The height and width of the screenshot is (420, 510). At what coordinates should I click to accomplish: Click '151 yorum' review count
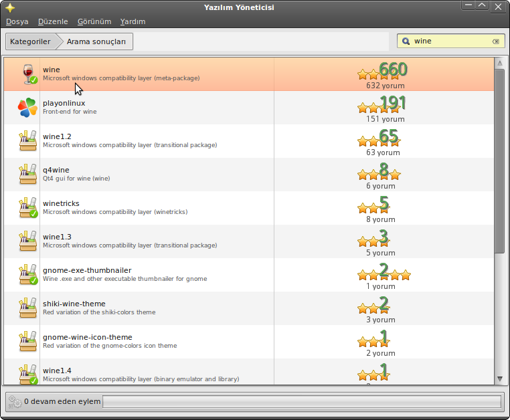point(386,119)
